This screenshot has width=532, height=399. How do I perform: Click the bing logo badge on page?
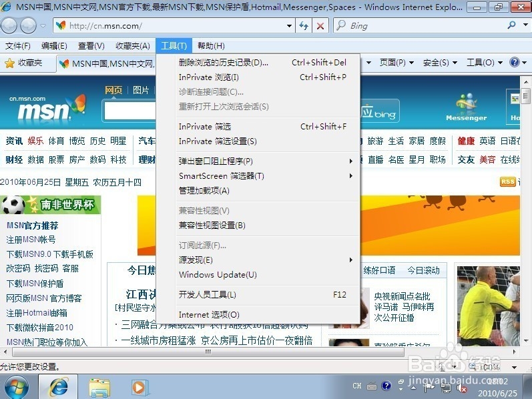click(x=379, y=111)
